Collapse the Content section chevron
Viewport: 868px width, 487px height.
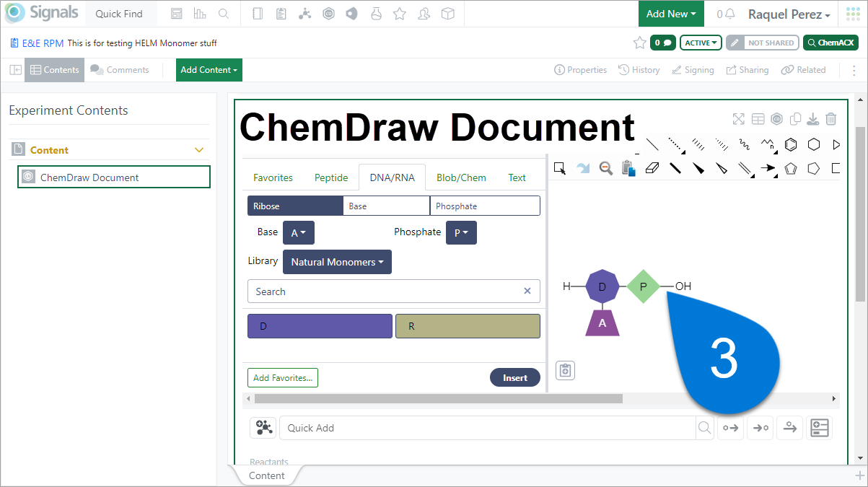point(200,150)
